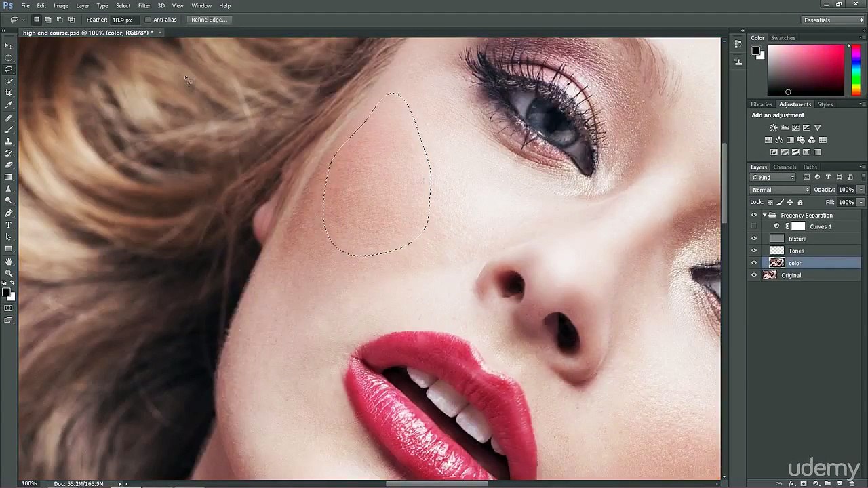Viewport: 868px width, 488px height.
Task: Create a new layer
Action: coord(840,483)
